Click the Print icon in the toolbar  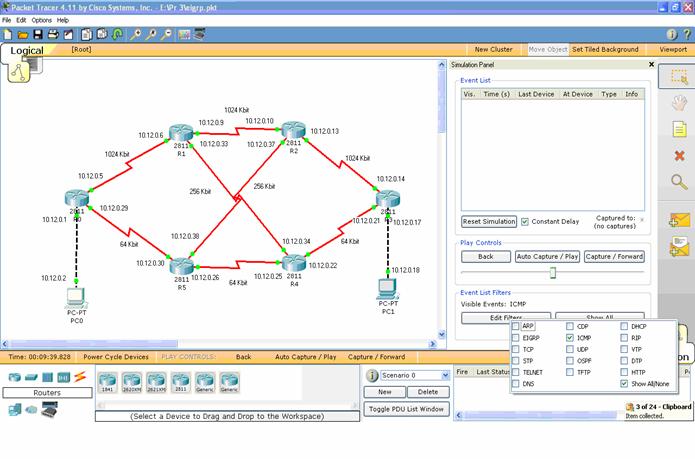(x=54, y=33)
